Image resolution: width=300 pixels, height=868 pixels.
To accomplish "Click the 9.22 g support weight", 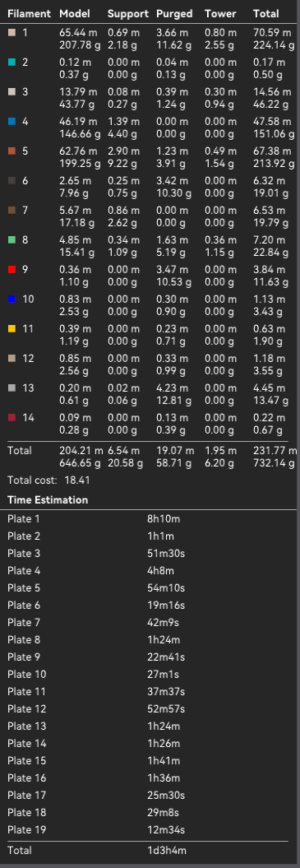I will pos(125,163).
